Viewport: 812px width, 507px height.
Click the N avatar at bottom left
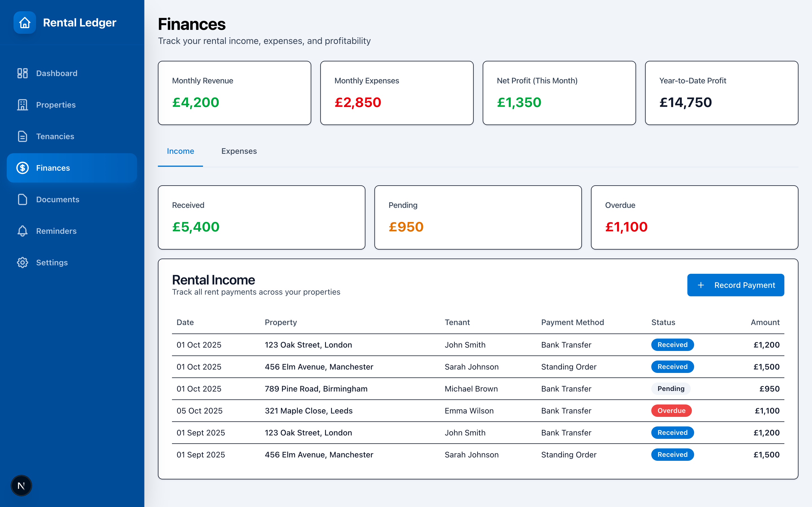[21, 485]
